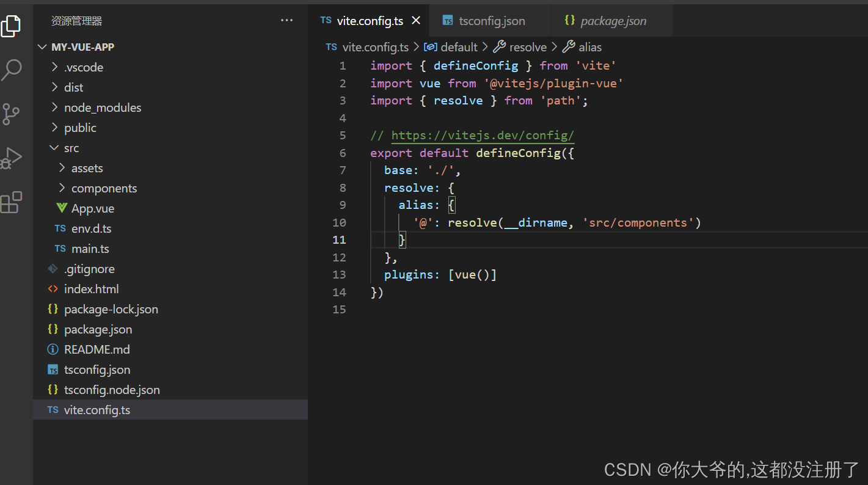Viewport: 868px width, 485px height.
Task: Click resolve in the breadcrumb
Action: [528, 47]
